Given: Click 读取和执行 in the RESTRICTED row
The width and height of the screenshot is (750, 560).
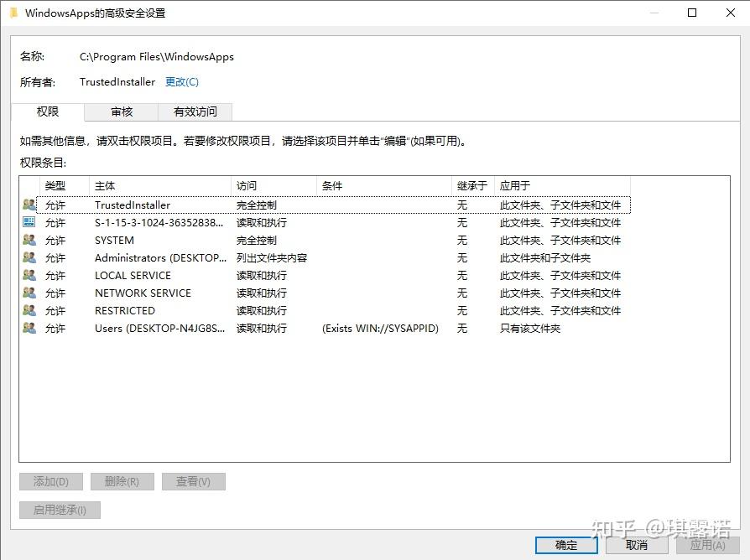Looking at the screenshot, I should tap(262, 311).
